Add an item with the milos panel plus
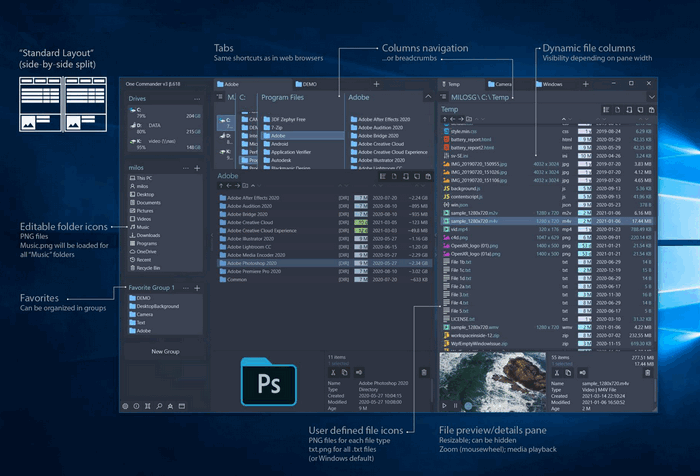Screen dimensions: 700x476 pyautogui.click(x=197, y=168)
